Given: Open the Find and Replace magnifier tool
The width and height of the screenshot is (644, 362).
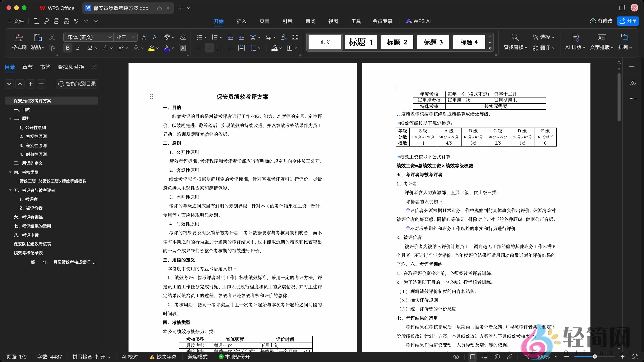Looking at the screenshot, I should pos(515,37).
